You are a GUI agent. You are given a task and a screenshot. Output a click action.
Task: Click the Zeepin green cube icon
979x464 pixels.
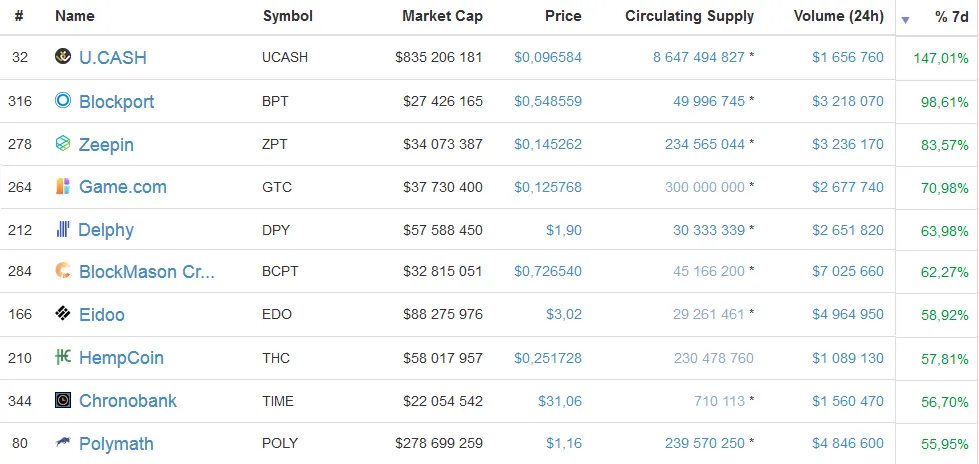click(x=63, y=143)
